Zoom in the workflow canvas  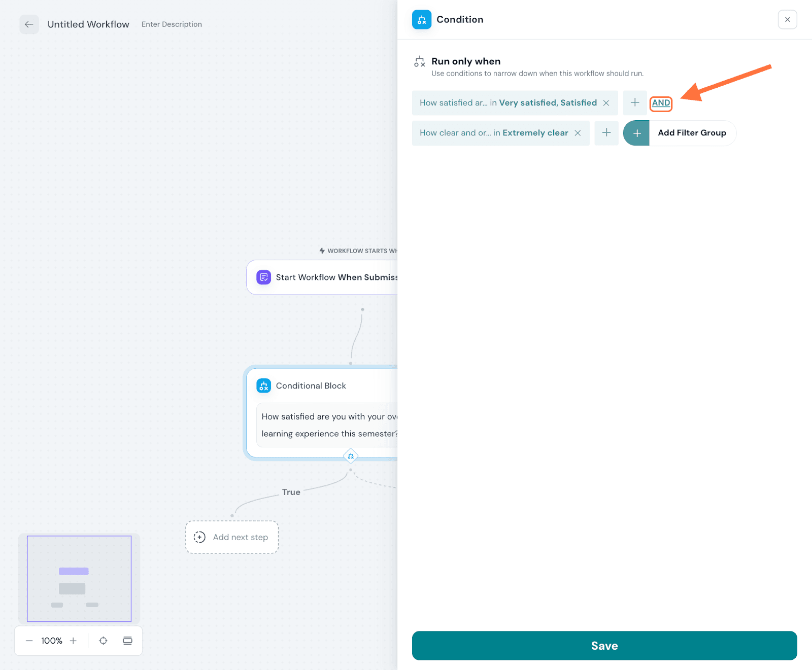point(74,641)
